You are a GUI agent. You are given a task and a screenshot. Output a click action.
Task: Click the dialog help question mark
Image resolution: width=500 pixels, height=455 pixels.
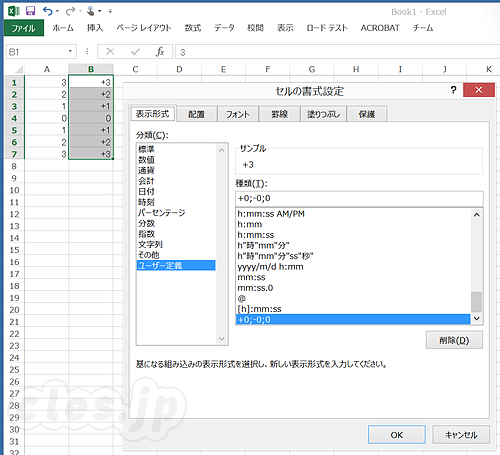pos(453,90)
